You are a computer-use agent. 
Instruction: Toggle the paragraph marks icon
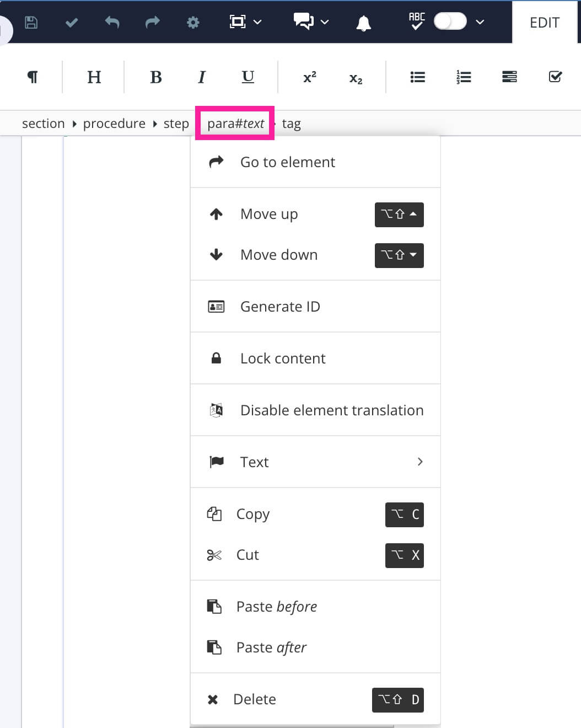coord(33,77)
